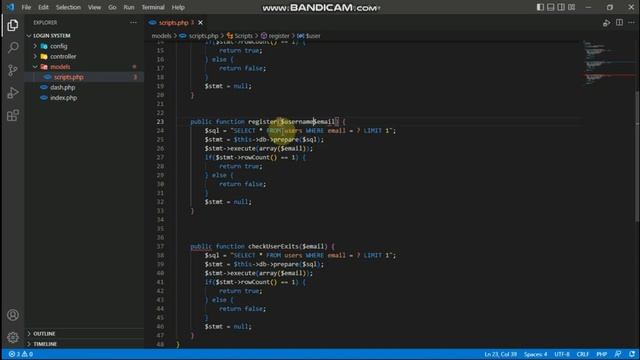The height and width of the screenshot is (360, 640).
Task: Click line number 23 in gutter
Action: coord(160,122)
